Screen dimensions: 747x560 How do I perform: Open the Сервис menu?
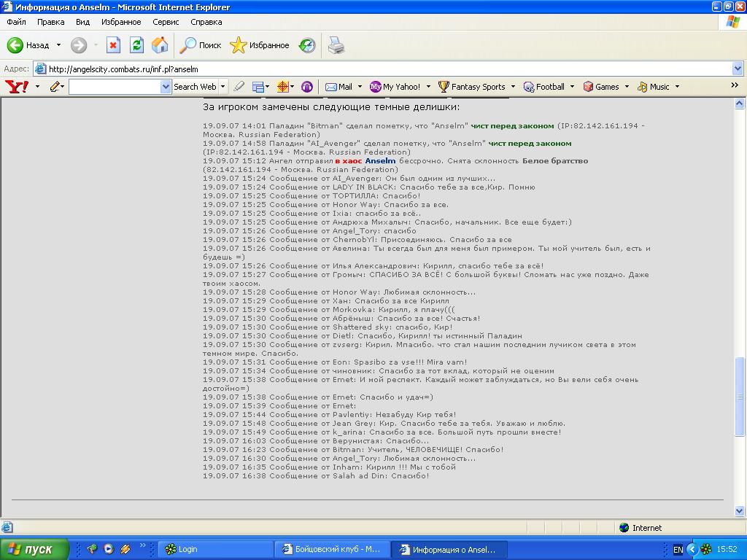click(166, 22)
